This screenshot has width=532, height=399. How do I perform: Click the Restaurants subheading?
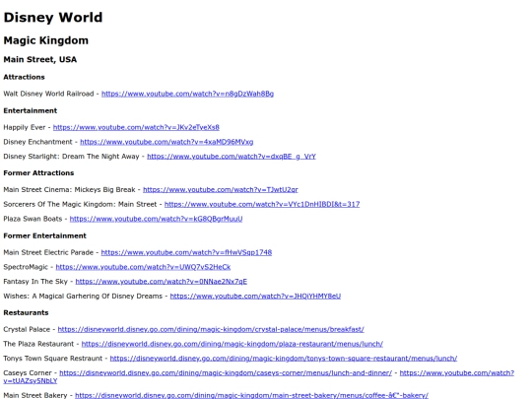click(x=26, y=313)
